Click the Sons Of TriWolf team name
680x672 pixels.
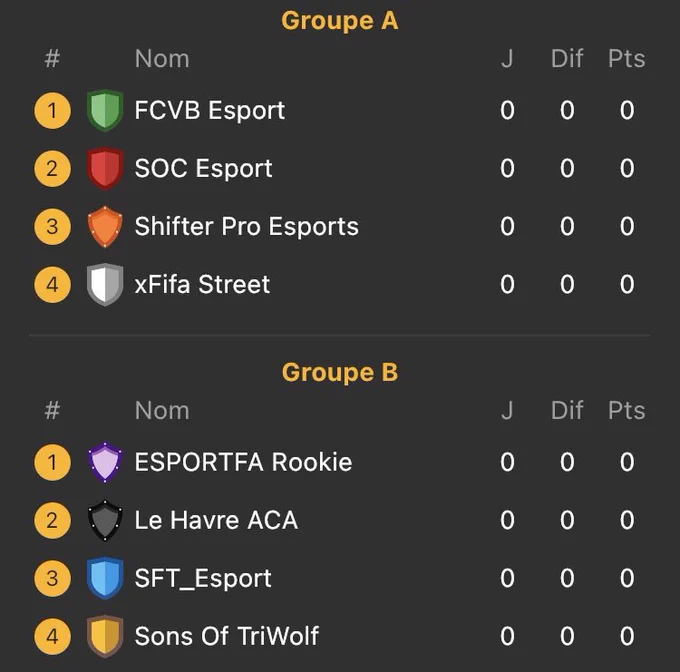pyautogui.click(x=227, y=636)
